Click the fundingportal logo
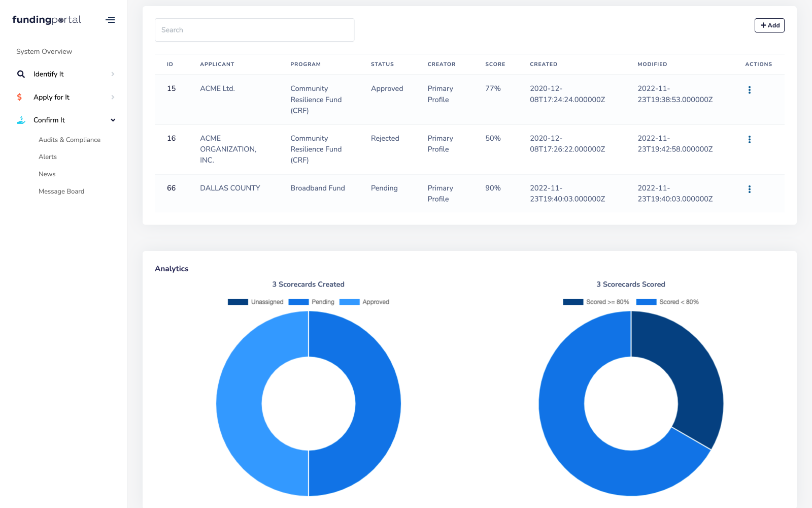The height and width of the screenshot is (508, 812). coord(46,19)
